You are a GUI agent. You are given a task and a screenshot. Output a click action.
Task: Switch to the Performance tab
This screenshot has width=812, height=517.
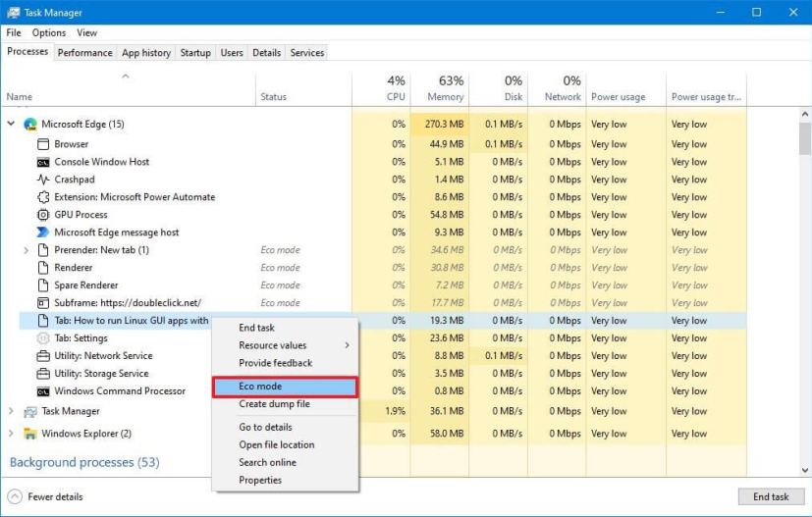pyautogui.click(x=84, y=53)
